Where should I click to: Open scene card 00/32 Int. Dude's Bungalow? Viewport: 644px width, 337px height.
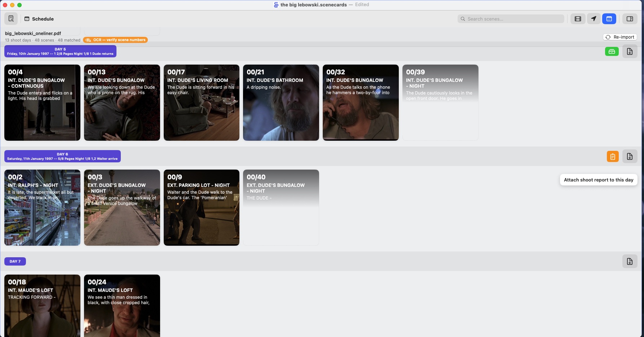[361, 102]
